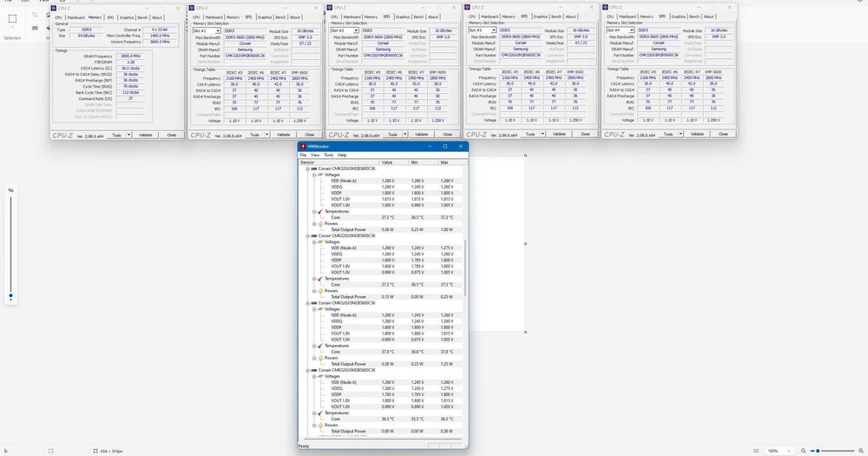Maximize the HWMonitor window
Viewport: 868px width, 456px height.
445,146
